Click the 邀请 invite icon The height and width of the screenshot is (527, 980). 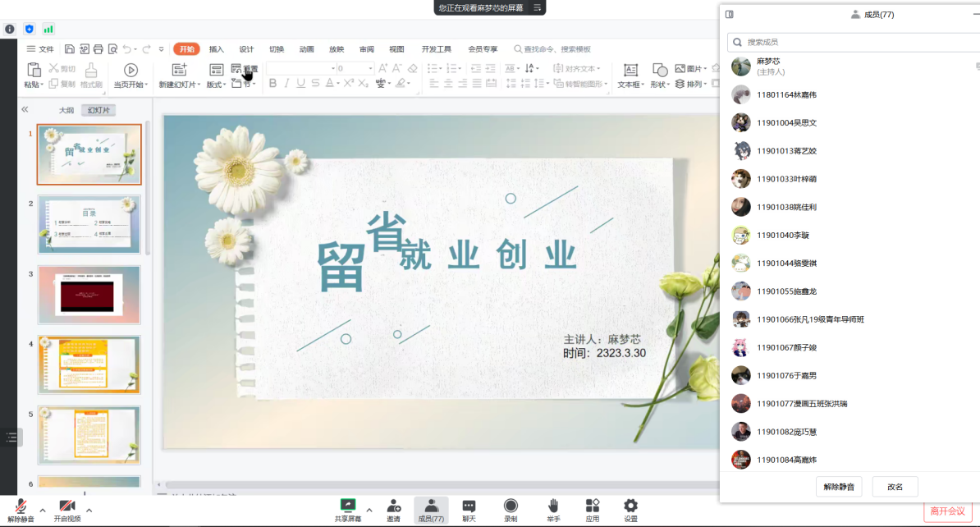[394, 506]
